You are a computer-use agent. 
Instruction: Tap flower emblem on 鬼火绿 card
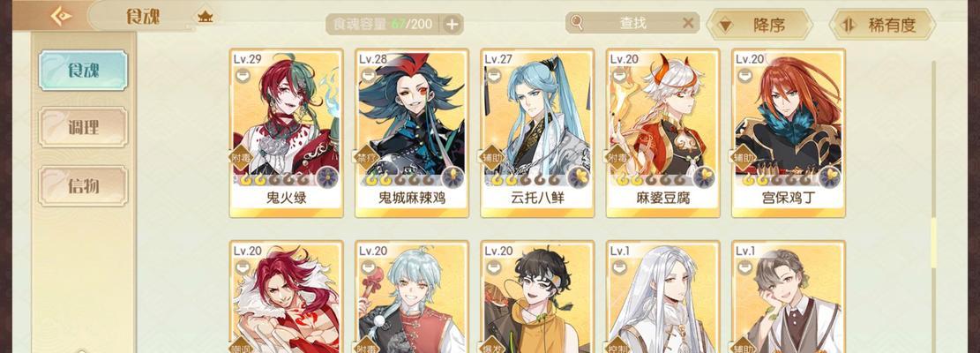[x=326, y=177]
